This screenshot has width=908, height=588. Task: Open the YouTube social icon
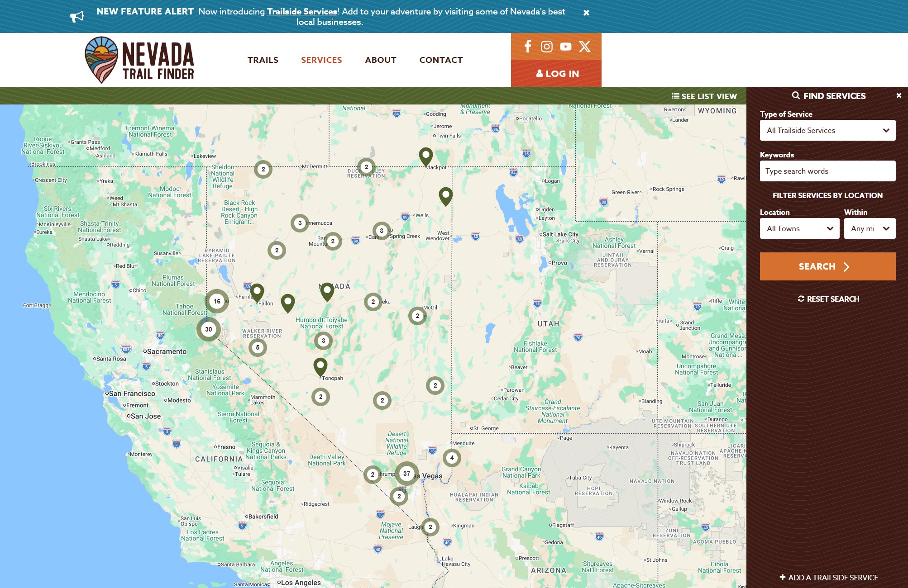click(x=565, y=46)
